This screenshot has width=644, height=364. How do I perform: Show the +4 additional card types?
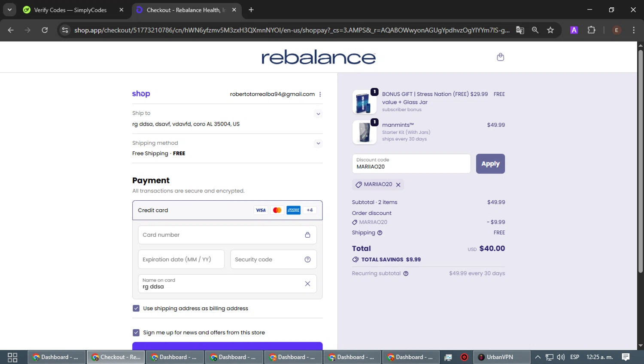click(x=310, y=210)
